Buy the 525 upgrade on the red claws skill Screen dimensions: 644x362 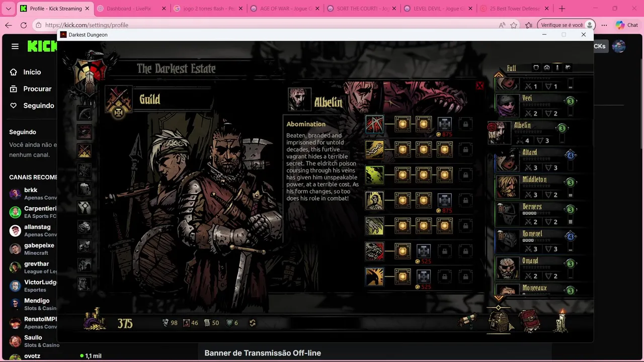click(x=423, y=251)
